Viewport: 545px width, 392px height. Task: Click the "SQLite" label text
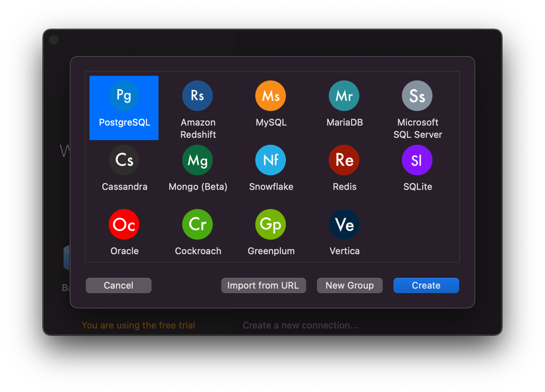418,187
